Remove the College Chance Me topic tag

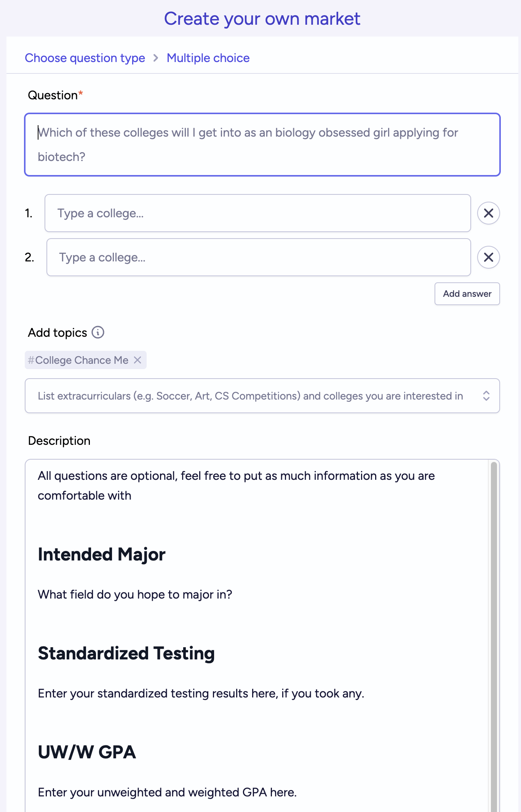137,360
